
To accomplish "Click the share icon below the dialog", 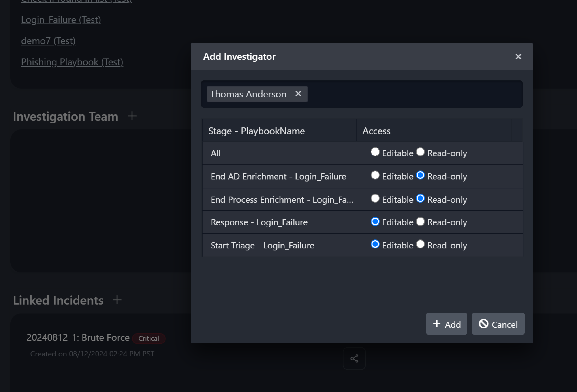I will pos(354,358).
